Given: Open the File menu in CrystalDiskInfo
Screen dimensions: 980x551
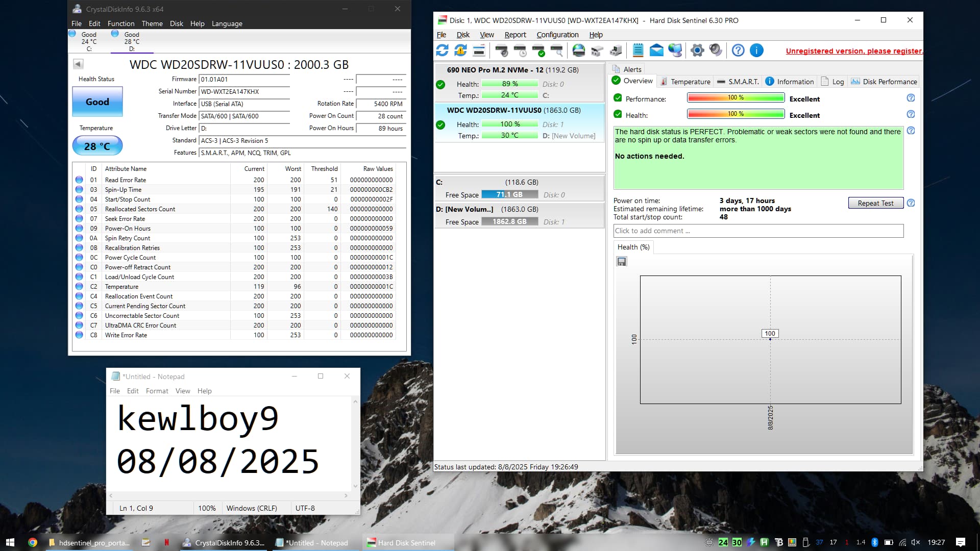Looking at the screenshot, I should (77, 23).
